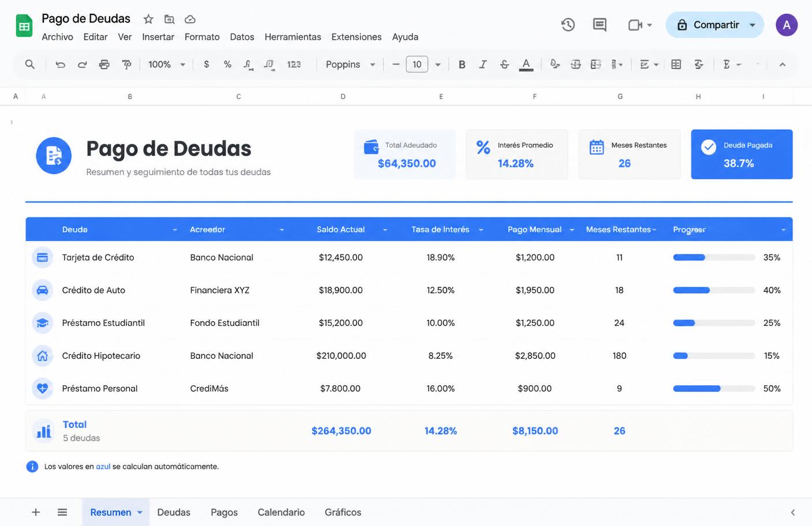Click the house icon for Crédito Hipotecario
This screenshot has height=526, width=812.
click(42, 356)
